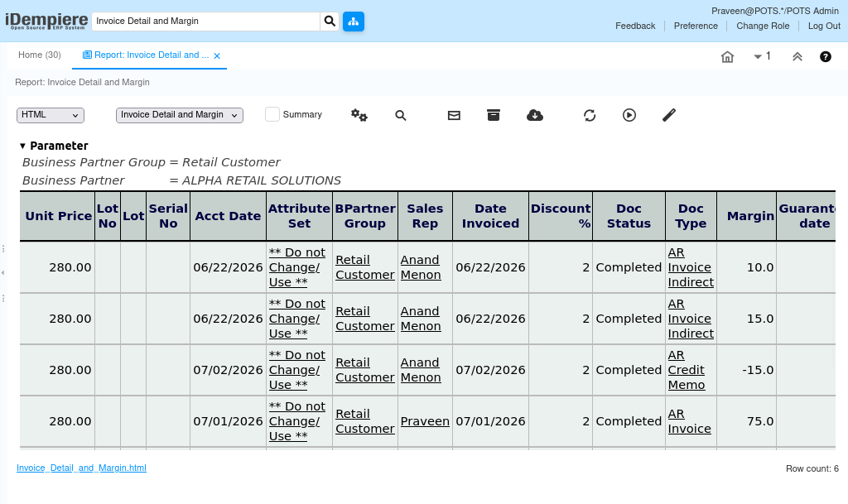The height and width of the screenshot is (504, 848).
Task: Open the Preference menu link
Action: click(696, 26)
